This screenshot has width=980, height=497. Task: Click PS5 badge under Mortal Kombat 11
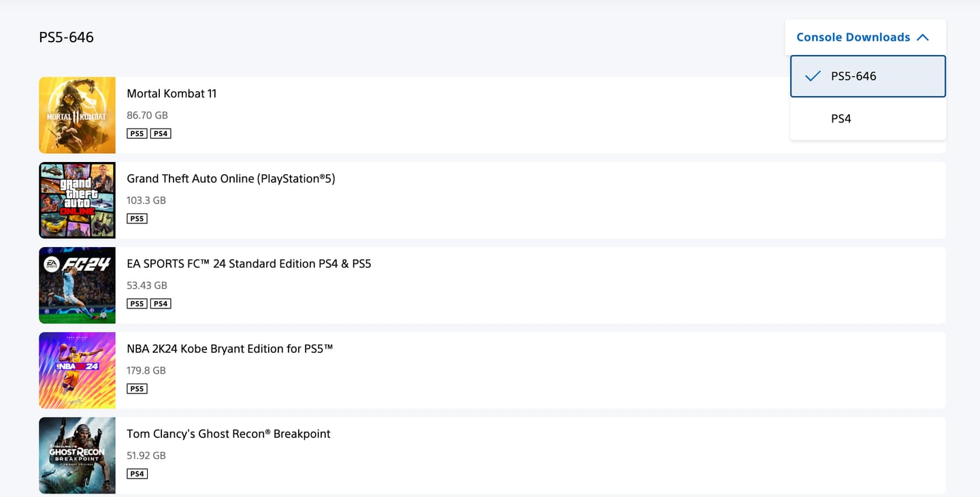[137, 133]
